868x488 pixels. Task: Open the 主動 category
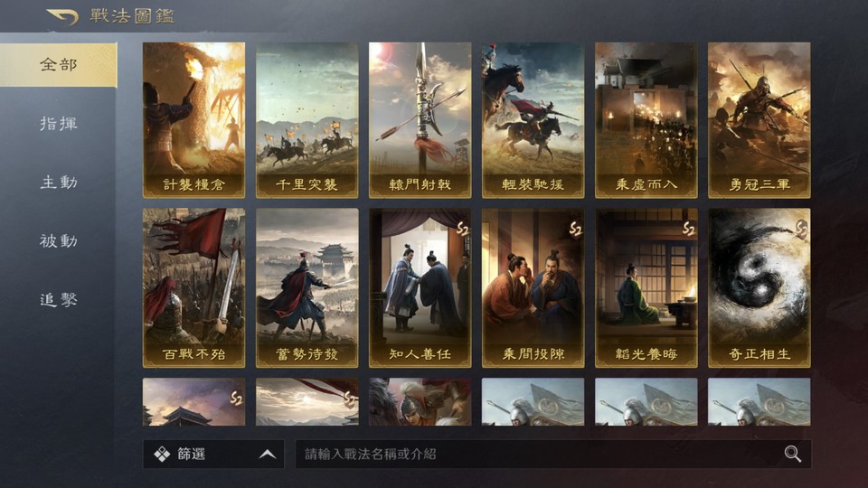tap(58, 182)
